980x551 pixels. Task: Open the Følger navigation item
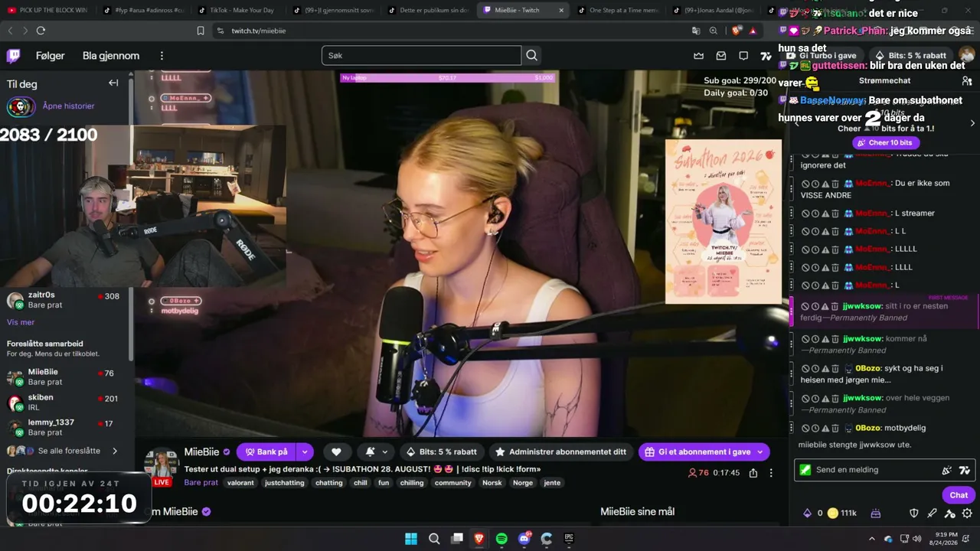point(51,56)
